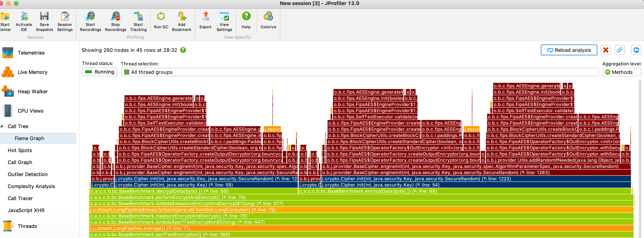
Task: Switch to the Call Graph view
Action: pyautogui.click(x=20, y=162)
